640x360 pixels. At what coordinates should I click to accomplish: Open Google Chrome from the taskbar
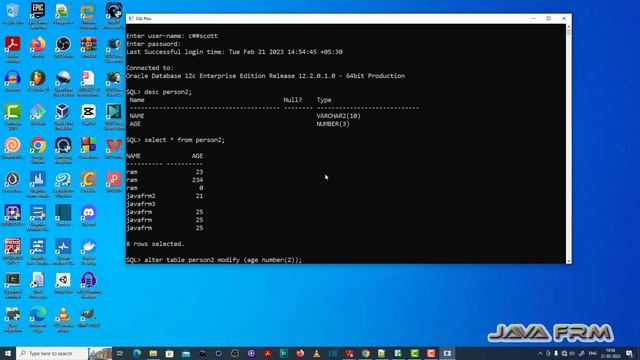click(x=365, y=353)
